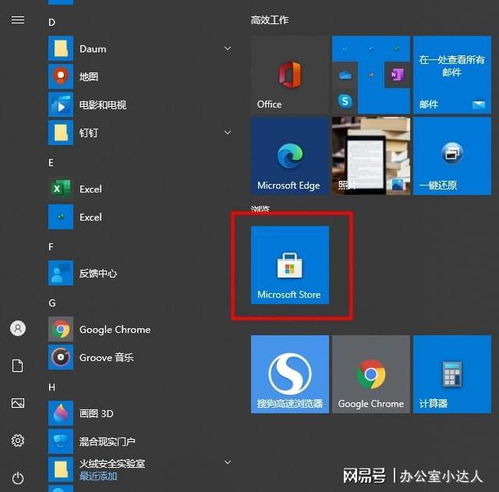Image resolution: width=499 pixels, height=492 pixels.
Task: Open the Office tile
Action: tap(290, 75)
